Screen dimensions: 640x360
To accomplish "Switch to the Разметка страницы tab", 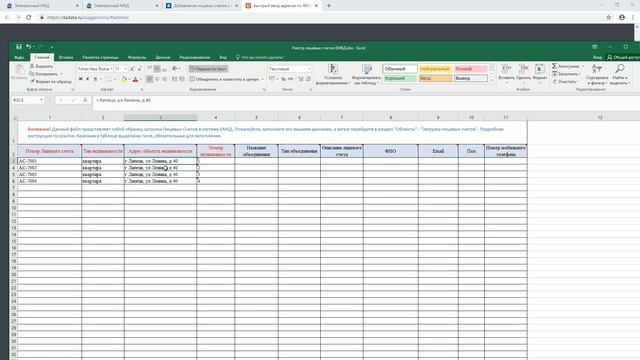I will 100,58.
